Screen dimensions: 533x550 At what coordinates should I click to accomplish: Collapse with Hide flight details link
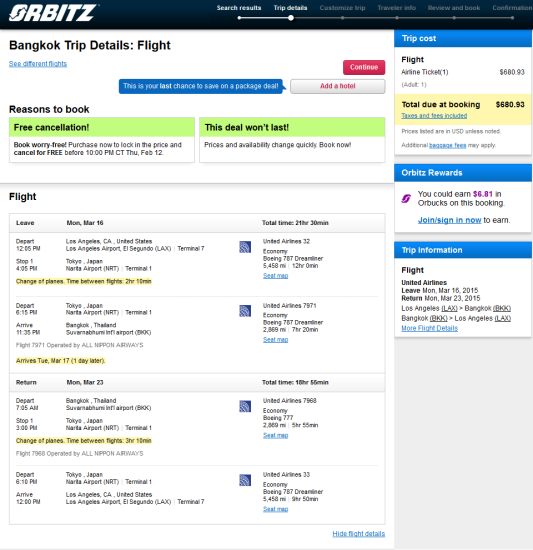coord(359,534)
